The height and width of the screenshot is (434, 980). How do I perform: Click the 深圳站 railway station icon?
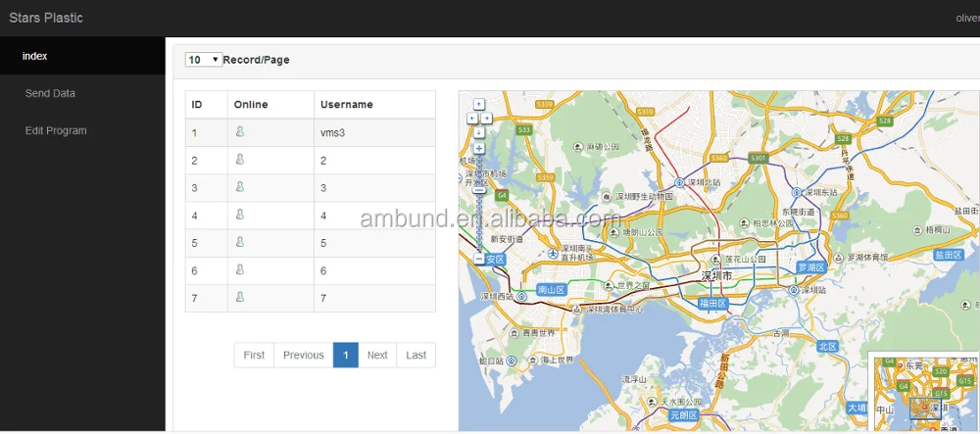click(794, 290)
